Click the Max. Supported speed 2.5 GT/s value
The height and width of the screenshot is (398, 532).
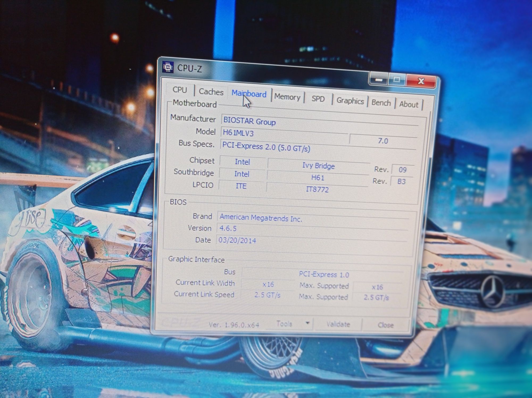pos(376,297)
